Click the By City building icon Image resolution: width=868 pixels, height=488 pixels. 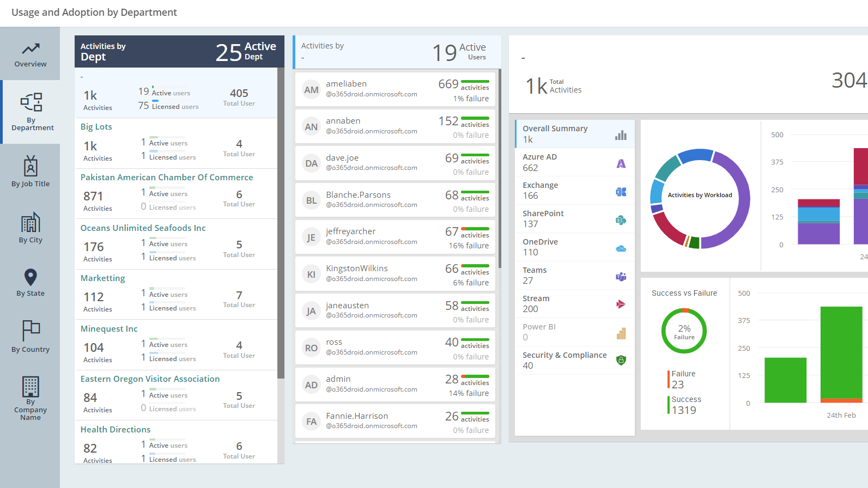(31, 222)
